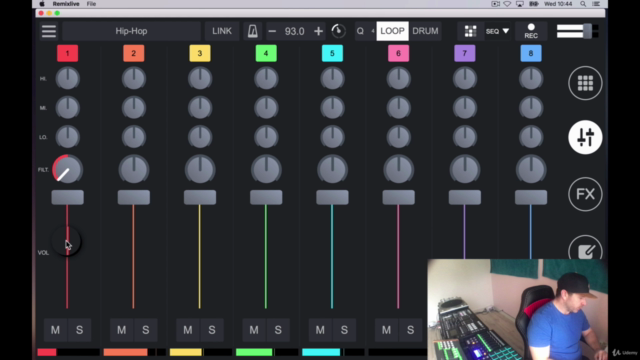Click channel 5 filter knob
The height and width of the screenshot is (360, 640).
pyautogui.click(x=332, y=169)
